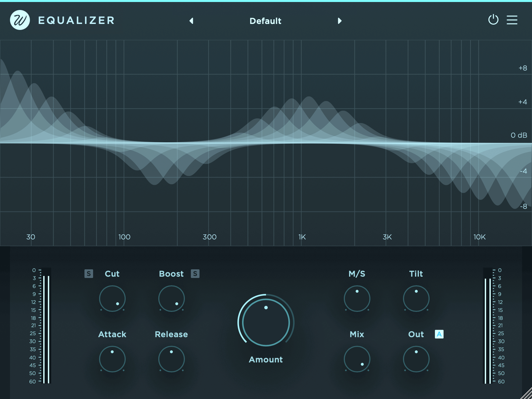532x399 pixels.
Task: Toggle the Cut solo S button
Action: (x=89, y=274)
